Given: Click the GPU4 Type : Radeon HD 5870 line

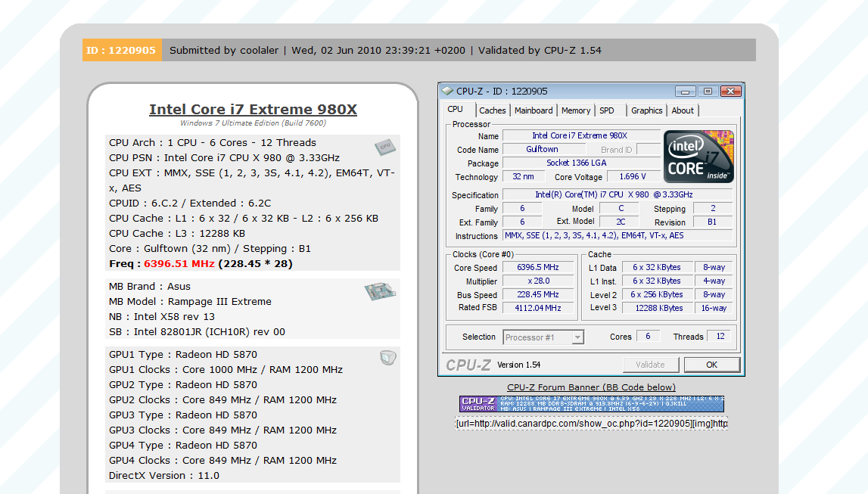Looking at the screenshot, I should pos(183,446).
